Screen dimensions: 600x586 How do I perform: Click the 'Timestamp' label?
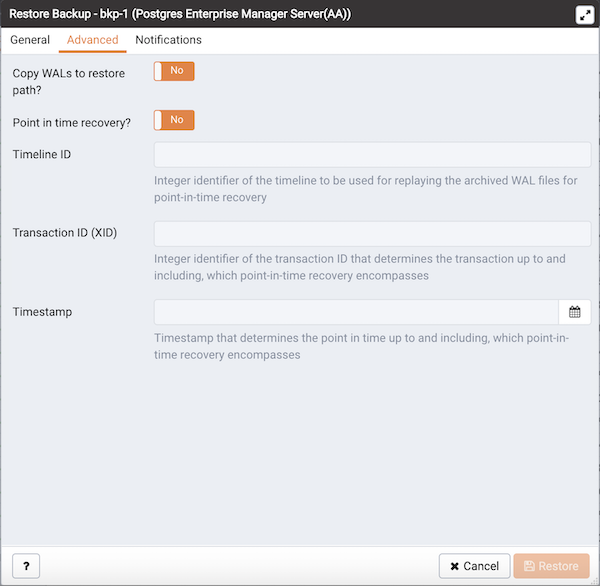pos(42,312)
